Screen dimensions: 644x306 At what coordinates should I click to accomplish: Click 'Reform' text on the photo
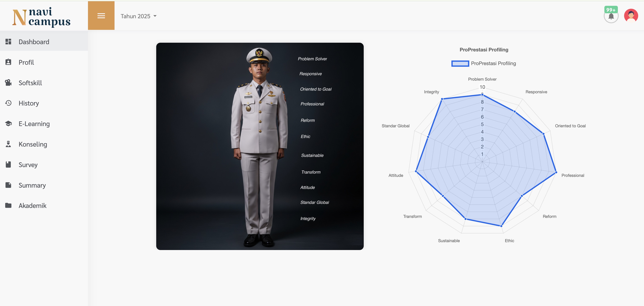pyautogui.click(x=307, y=120)
